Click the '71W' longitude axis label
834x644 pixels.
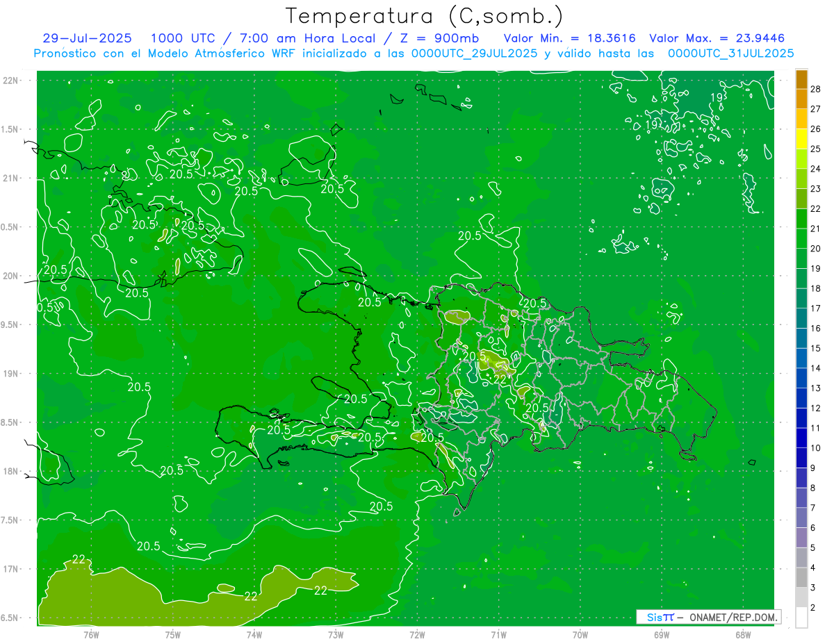[x=498, y=634]
